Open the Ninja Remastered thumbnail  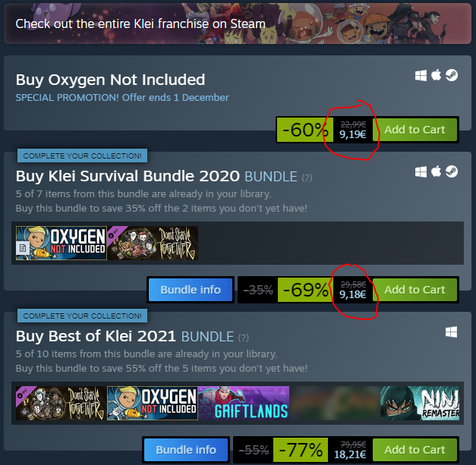(x=420, y=403)
